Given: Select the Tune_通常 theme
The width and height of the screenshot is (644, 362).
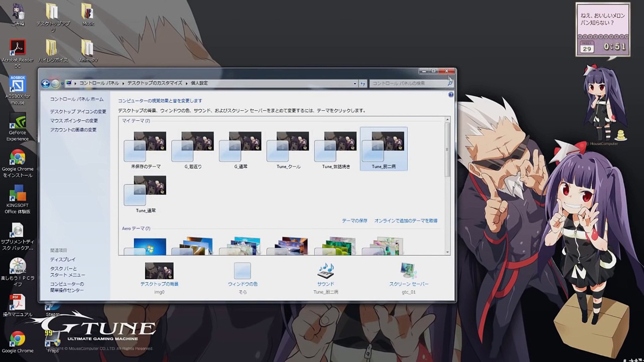Looking at the screenshot, I should [145, 193].
